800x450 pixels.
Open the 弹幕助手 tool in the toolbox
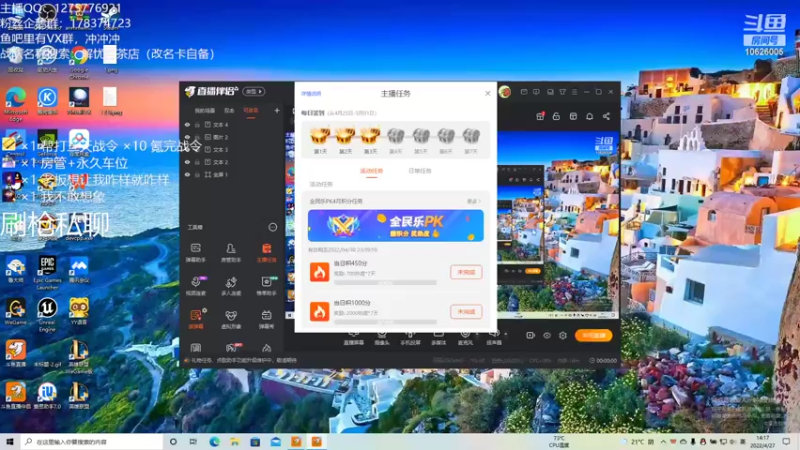195,253
